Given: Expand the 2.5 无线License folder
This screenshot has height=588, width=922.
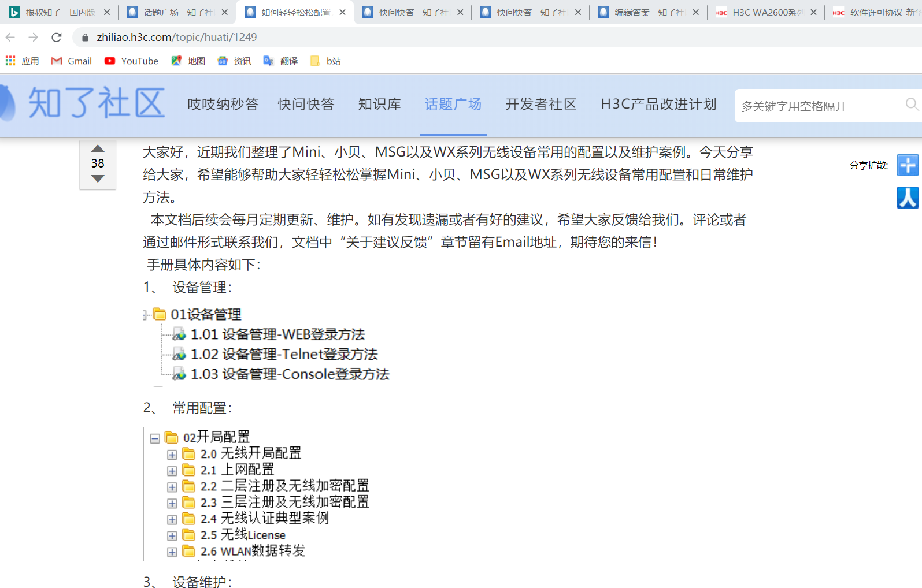Looking at the screenshot, I should 172,536.
